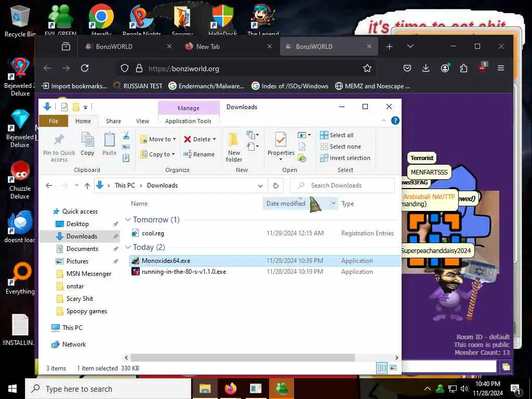
Task: Select the Scary Shit folder in sidebar
Action: (79, 299)
